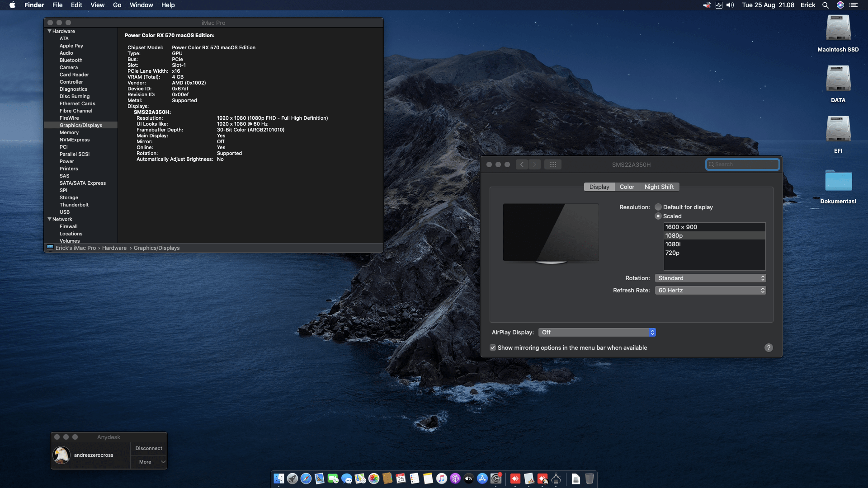Select the Scaled resolution option
The width and height of the screenshot is (868, 488).
[x=658, y=216]
